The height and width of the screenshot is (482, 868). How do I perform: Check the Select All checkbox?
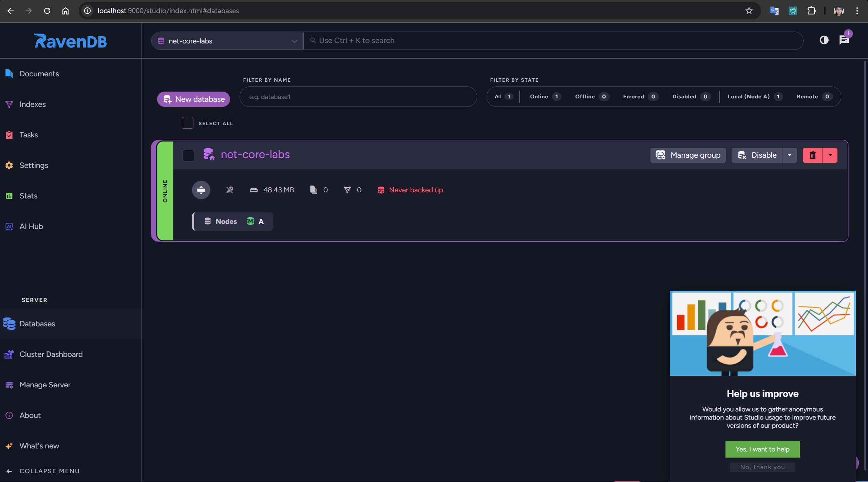[188, 123]
